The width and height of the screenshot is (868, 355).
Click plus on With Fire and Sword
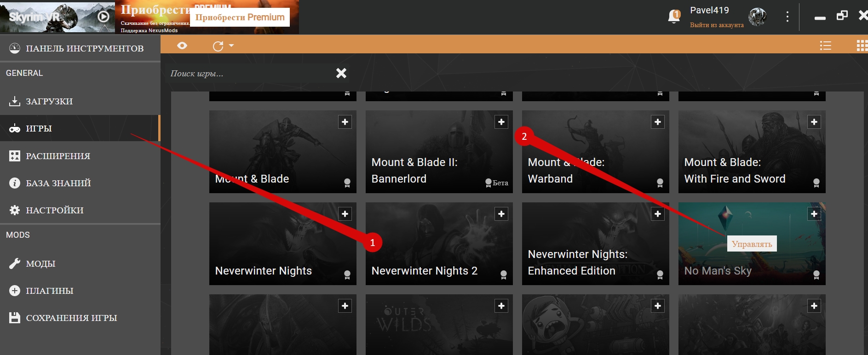tap(814, 122)
